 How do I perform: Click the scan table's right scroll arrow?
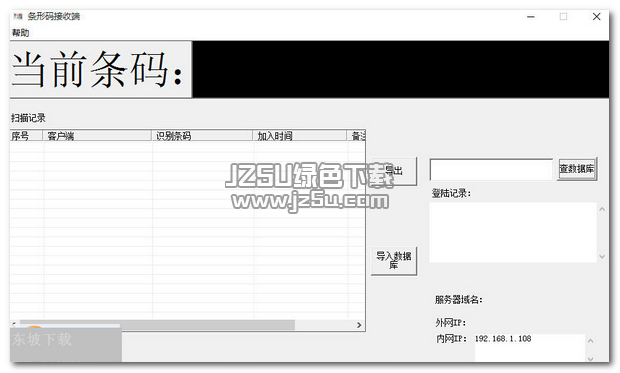[x=359, y=325]
